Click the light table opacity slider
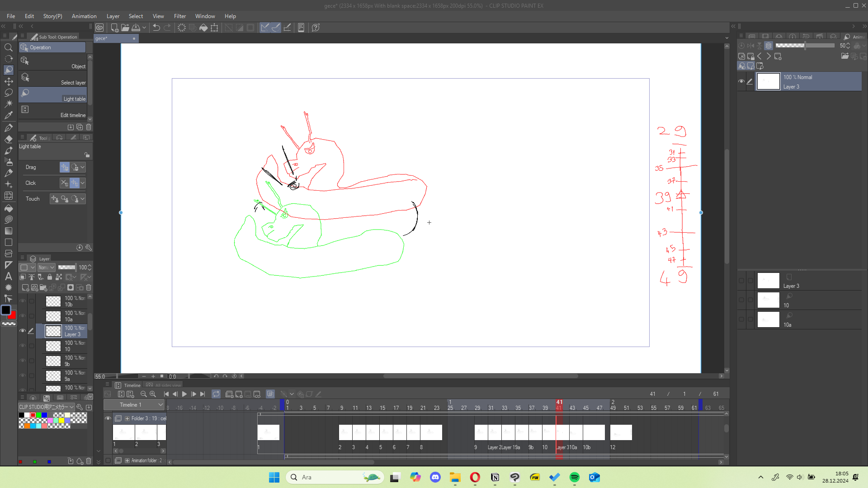This screenshot has height=488, width=868. tap(805, 46)
